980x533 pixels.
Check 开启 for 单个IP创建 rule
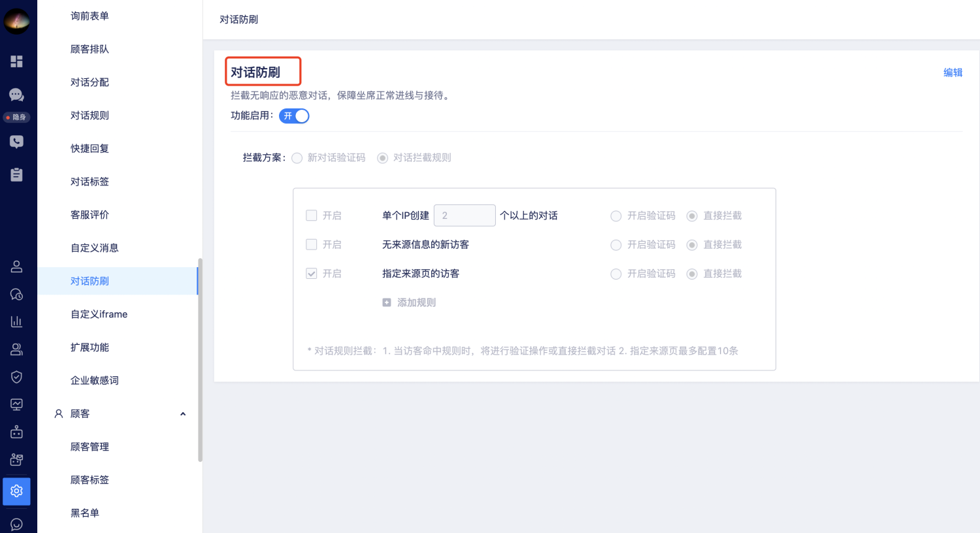(x=312, y=216)
